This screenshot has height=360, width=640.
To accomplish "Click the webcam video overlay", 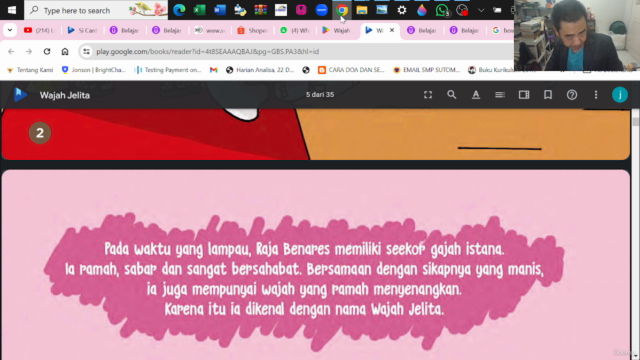I will click(x=577, y=36).
